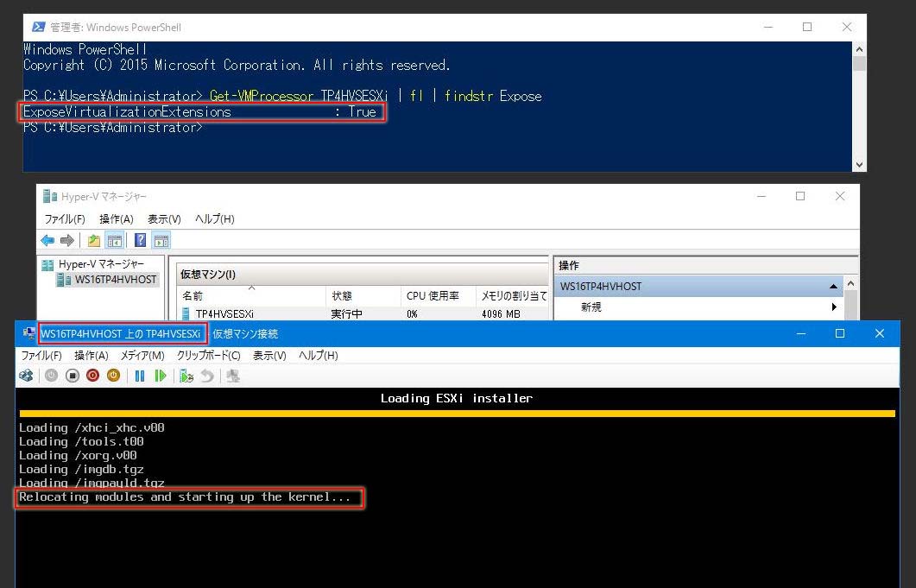The image size is (916, 588).
Task: Click the Forward arrow in Hyper-V Manager toolbar
Action: pyautogui.click(x=67, y=240)
